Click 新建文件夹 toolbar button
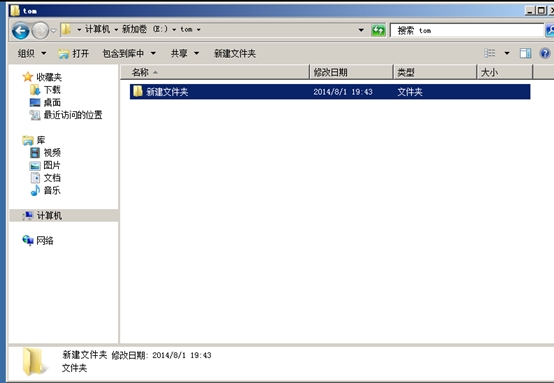The width and height of the screenshot is (554, 383). pos(235,53)
